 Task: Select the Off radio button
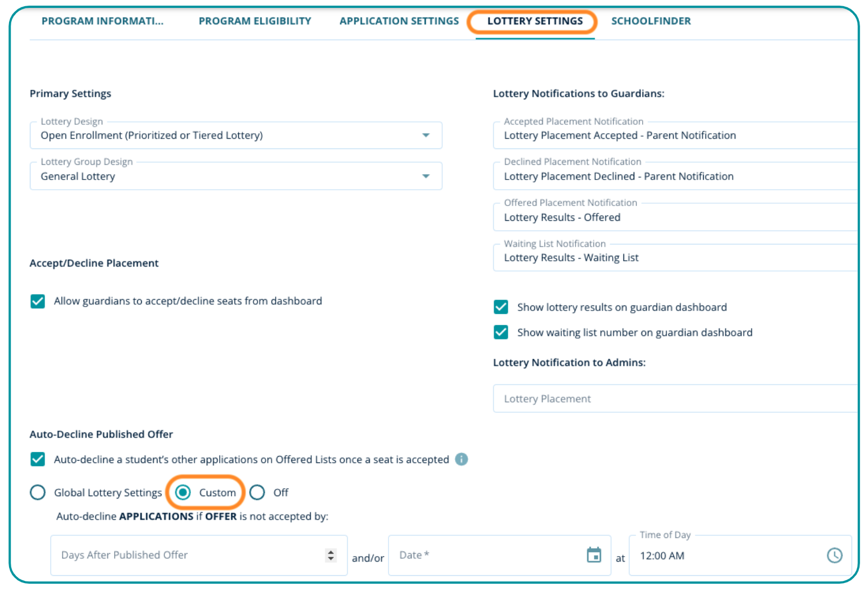click(x=258, y=493)
